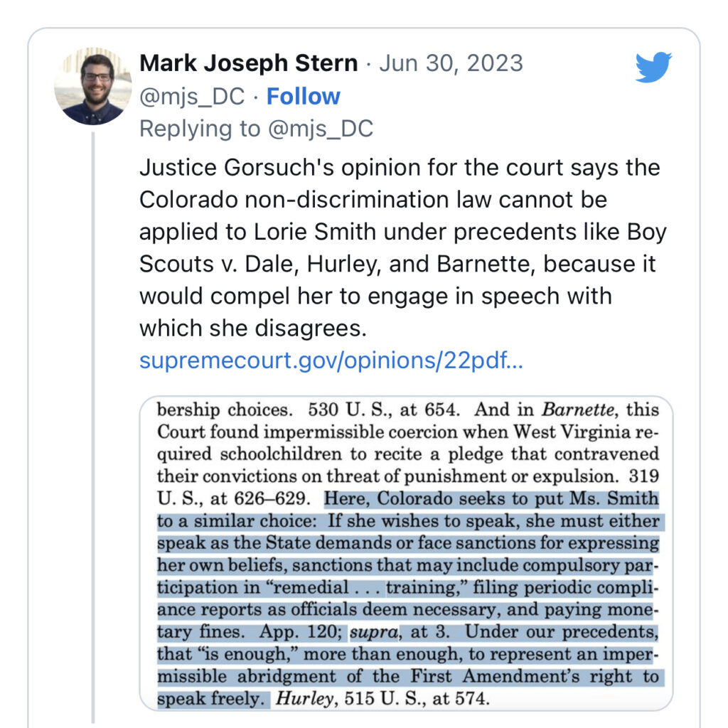Open the @mjs_DC handle beside Follow

191,96
